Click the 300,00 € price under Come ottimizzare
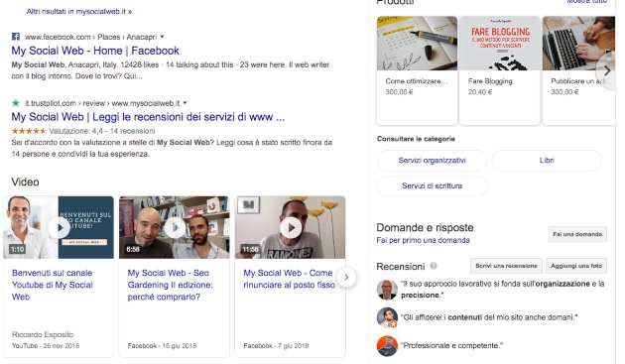The width and height of the screenshot is (625, 364). coord(399,92)
